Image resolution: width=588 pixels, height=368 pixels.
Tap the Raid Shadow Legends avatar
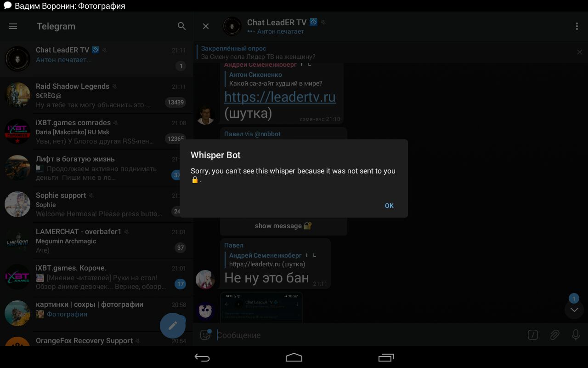pos(17,95)
